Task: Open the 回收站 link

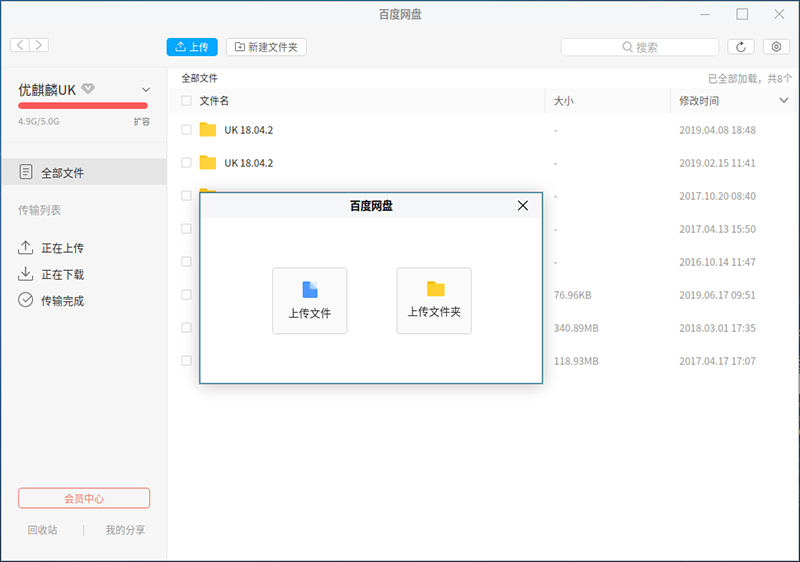Action: (x=42, y=530)
